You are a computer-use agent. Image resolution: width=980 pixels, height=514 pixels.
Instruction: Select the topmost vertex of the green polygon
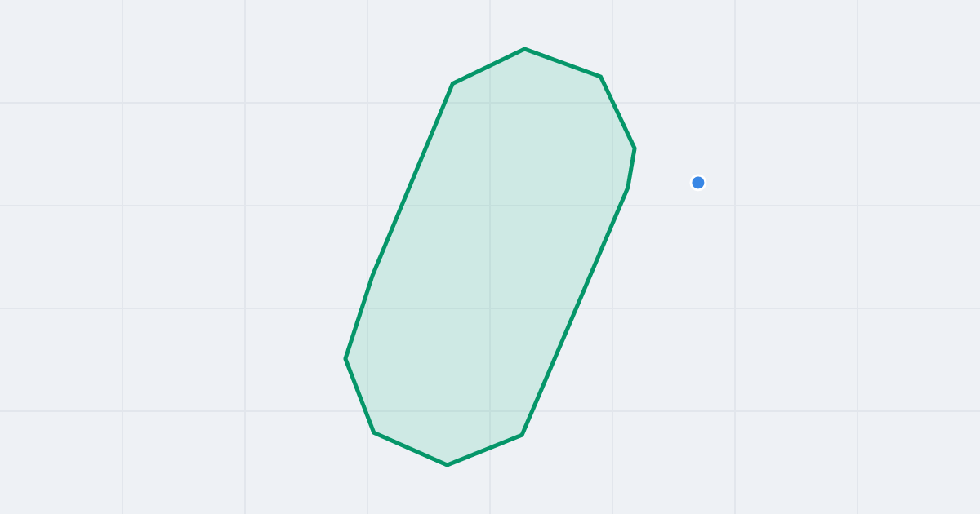point(524,49)
